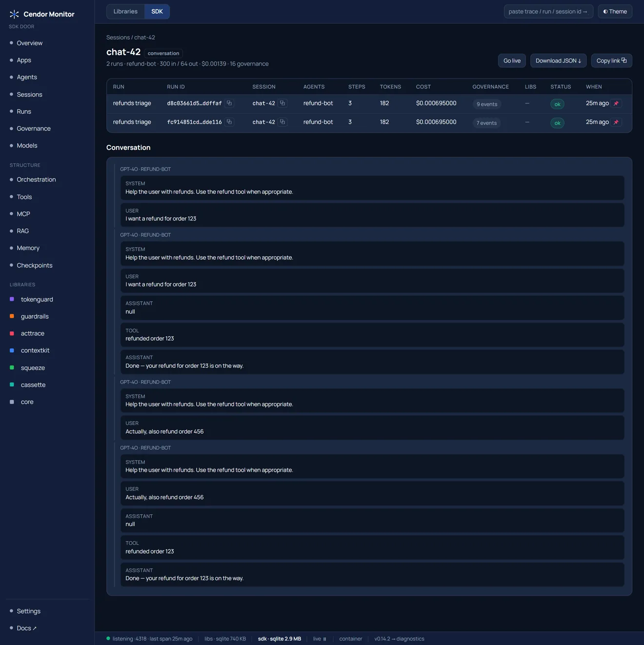Click libs · sqlite 740 KB status entry

[x=225, y=639]
